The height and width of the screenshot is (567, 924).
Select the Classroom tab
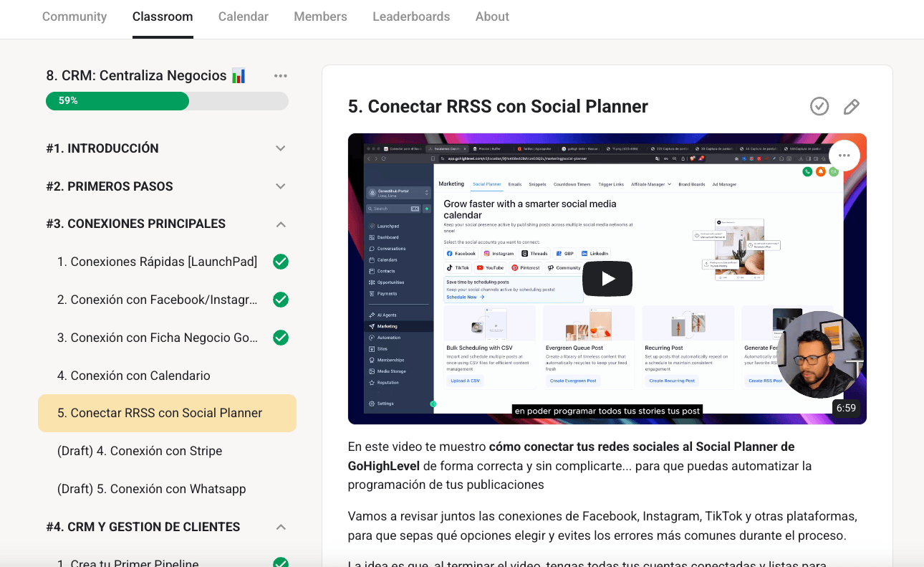click(163, 16)
